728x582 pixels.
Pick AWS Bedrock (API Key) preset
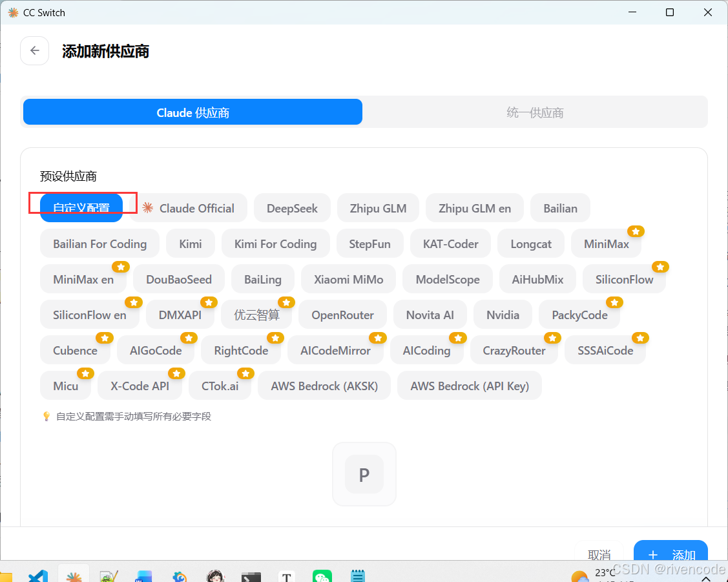tap(470, 386)
